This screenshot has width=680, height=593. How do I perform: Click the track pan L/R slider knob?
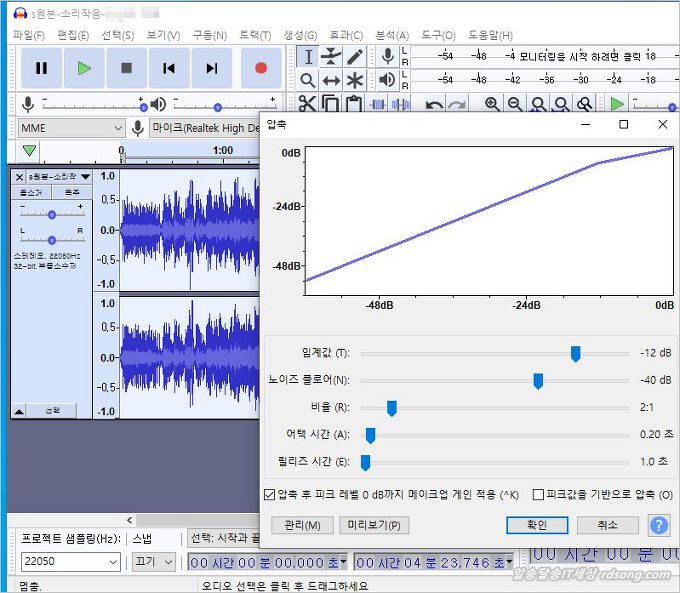click(x=52, y=239)
